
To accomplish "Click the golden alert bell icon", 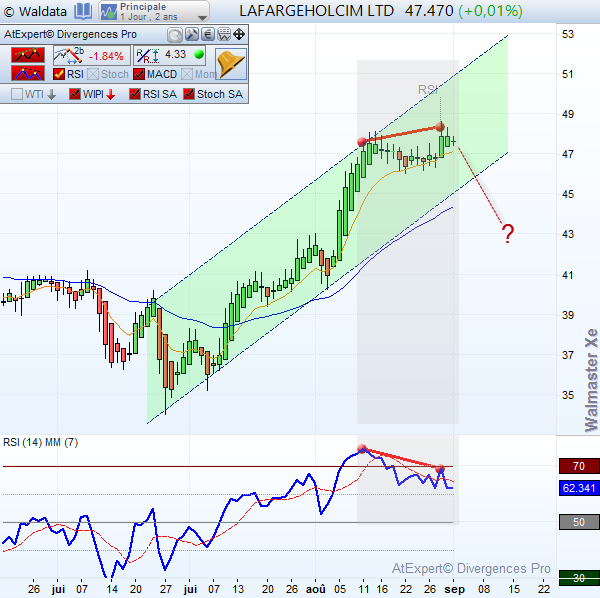I will click(231, 64).
